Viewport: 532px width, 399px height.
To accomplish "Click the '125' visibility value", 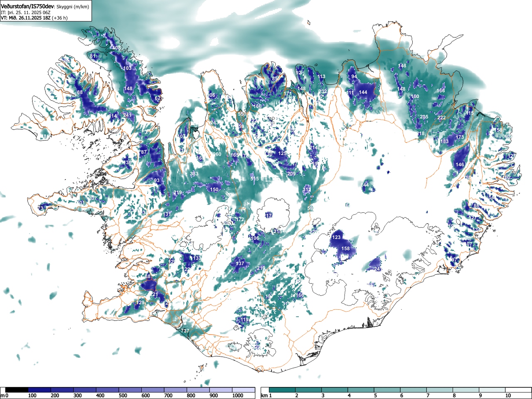I will pos(282,153).
